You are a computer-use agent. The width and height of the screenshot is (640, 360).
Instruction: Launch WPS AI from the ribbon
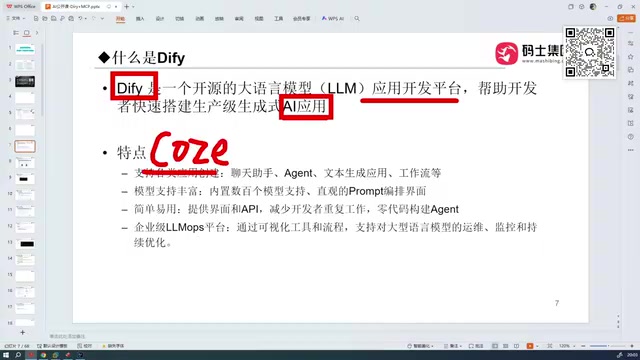[333, 19]
